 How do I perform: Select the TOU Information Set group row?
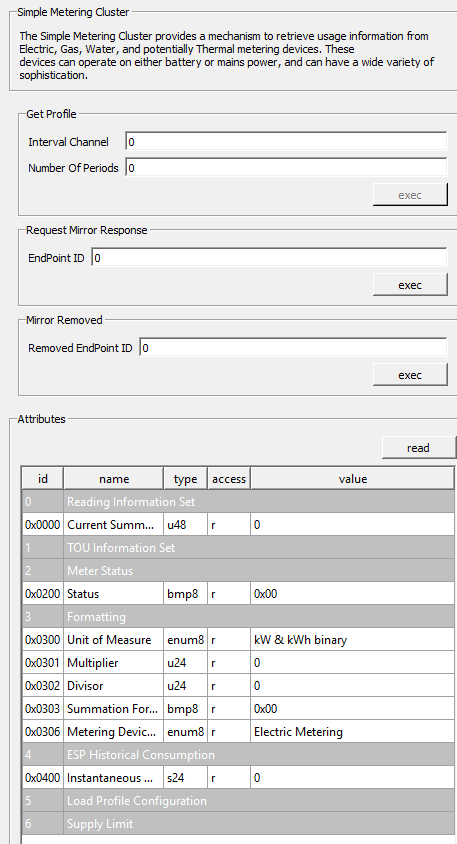[x=238, y=547]
